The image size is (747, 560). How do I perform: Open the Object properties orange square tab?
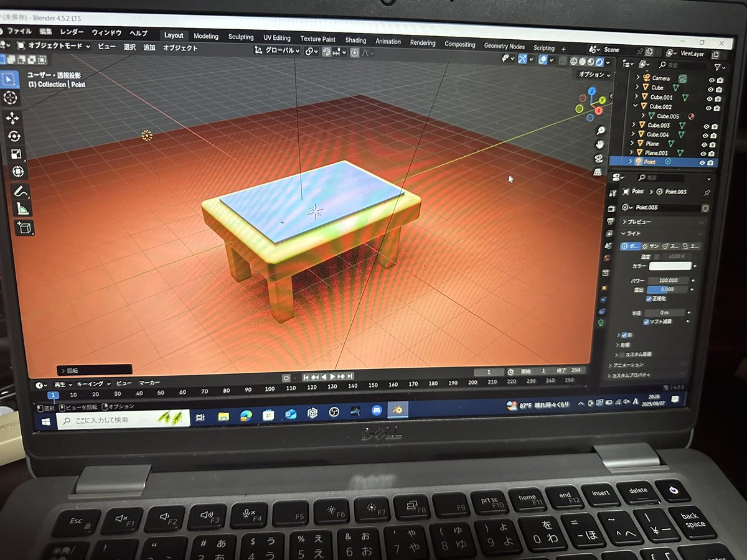tap(603, 287)
